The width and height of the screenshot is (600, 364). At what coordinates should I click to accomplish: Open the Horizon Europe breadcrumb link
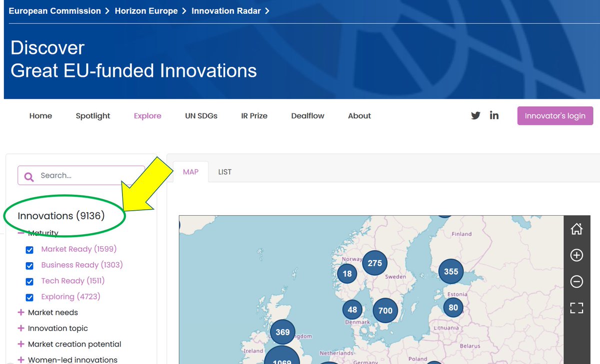[146, 10]
